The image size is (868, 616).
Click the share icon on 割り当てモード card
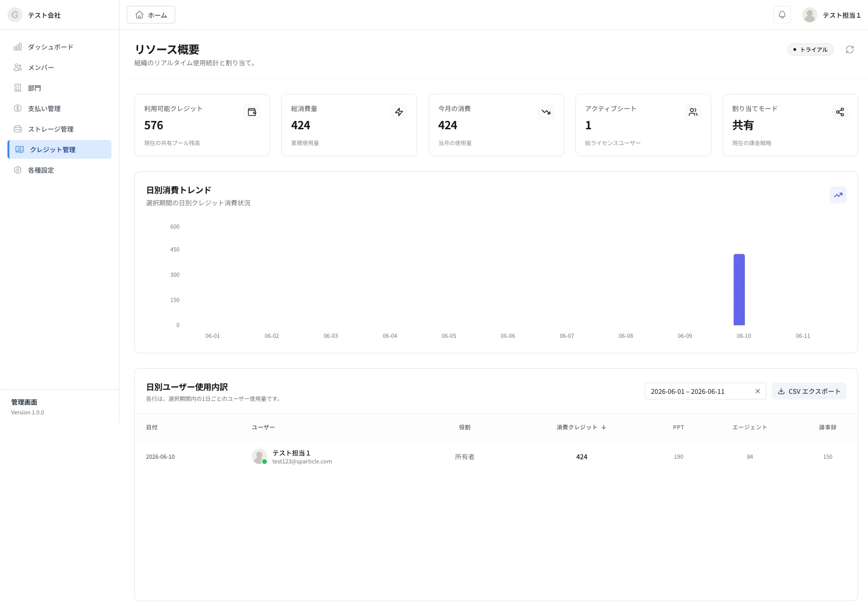840,112
